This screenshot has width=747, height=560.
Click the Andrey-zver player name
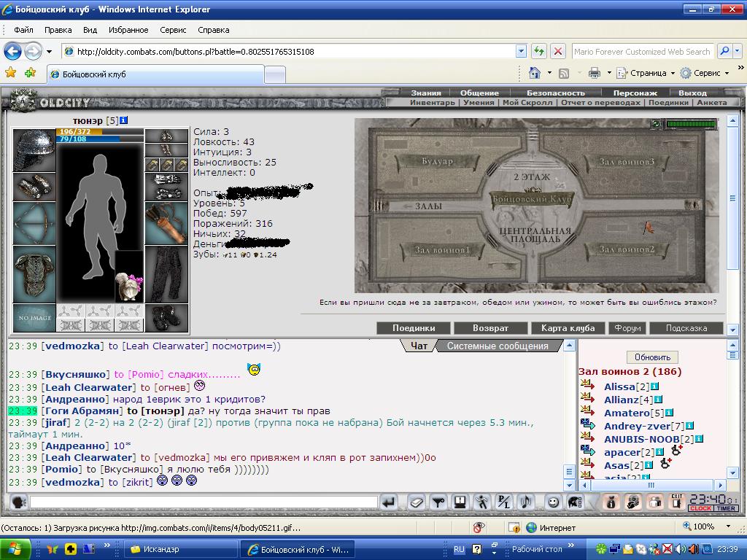coord(637,426)
